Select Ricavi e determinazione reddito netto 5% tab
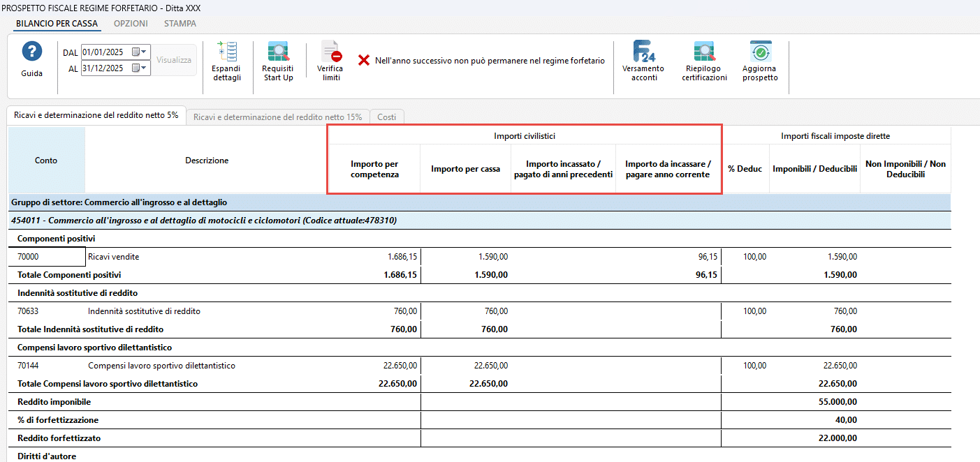980x462 pixels. click(x=96, y=116)
